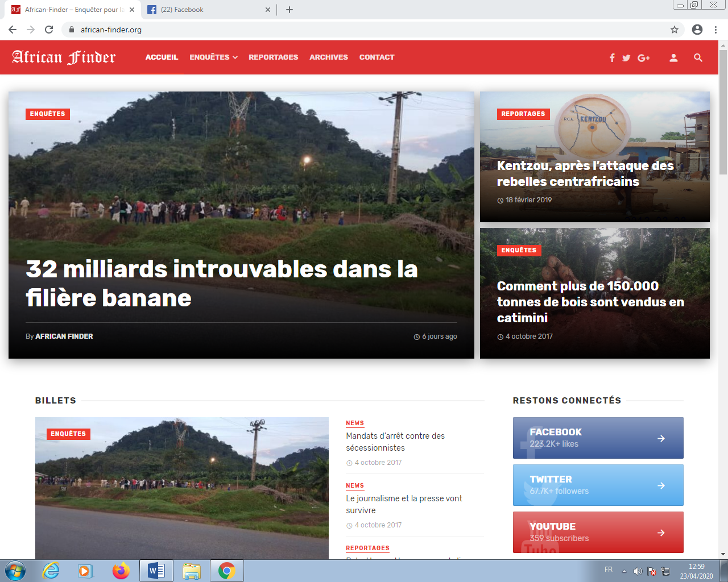Open the REPORTAGES menu item
Image resolution: width=728 pixels, height=582 pixels.
pos(273,57)
